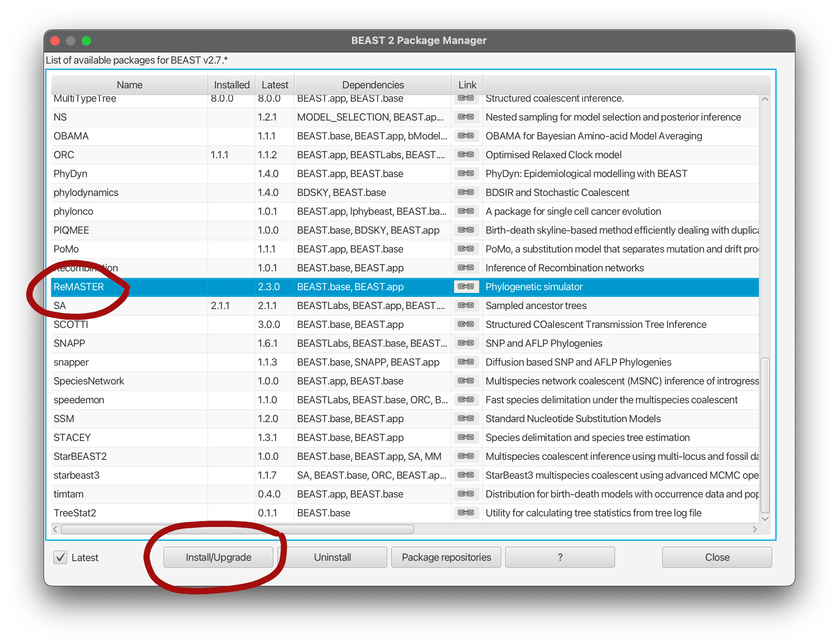
Task: Open the link icon in Recombination networks row
Action: coord(466,268)
